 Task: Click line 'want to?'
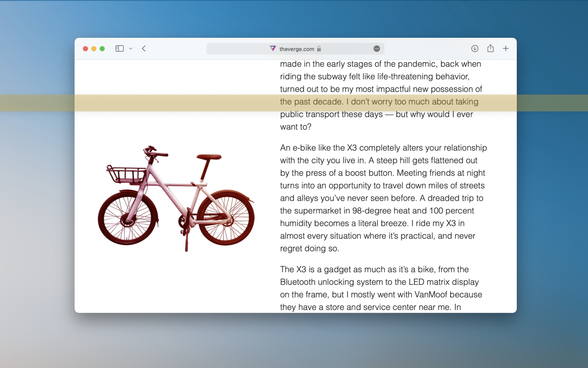[x=297, y=126]
